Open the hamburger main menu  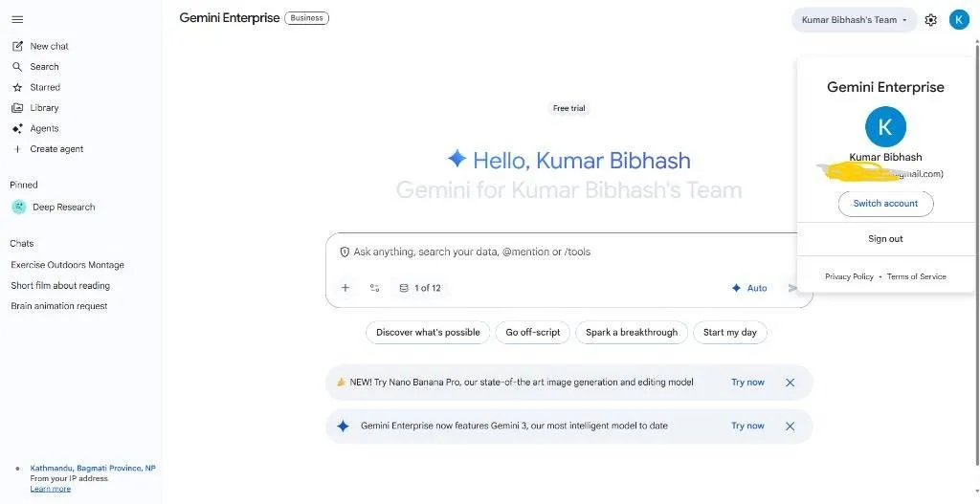tap(17, 19)
